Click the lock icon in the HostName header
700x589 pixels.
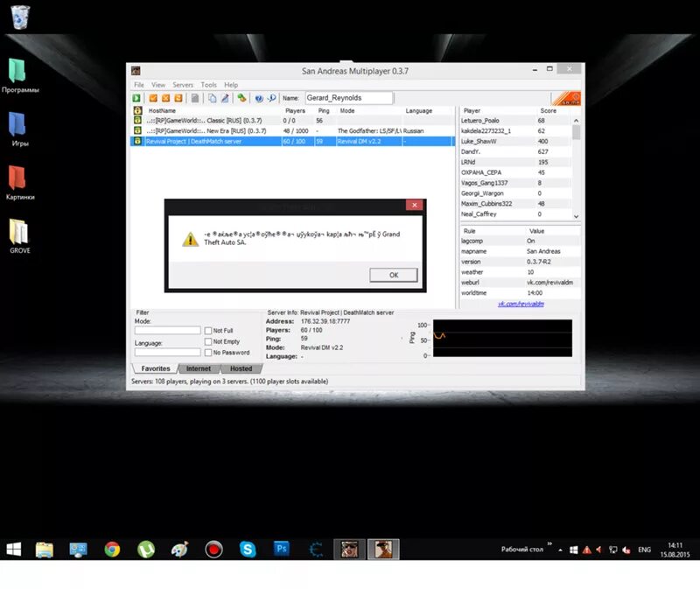click(137, 110)
